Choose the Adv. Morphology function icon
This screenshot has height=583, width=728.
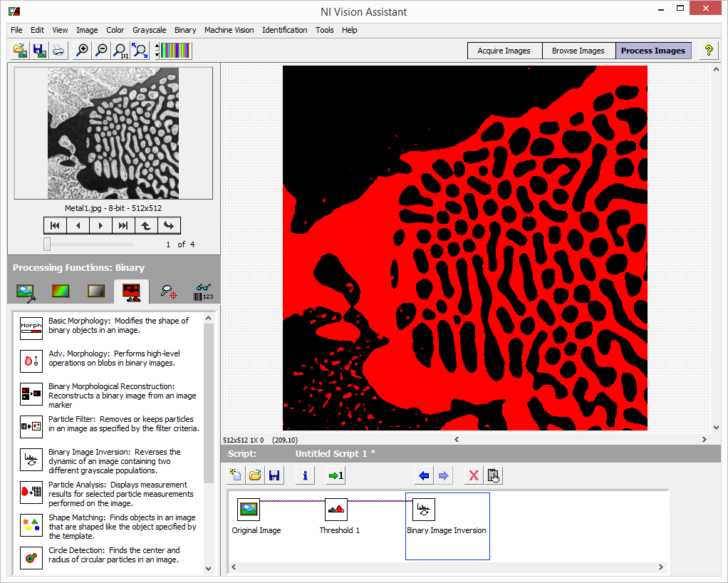click(31, 361)
